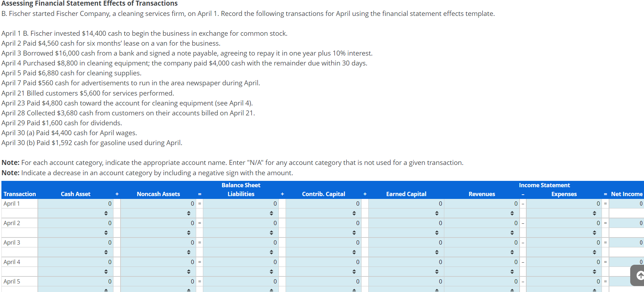The height and width of the screenshot is (292, 644).
Task: Click the 'Balance Sheet' header label
Action: (x=241, y=185)
